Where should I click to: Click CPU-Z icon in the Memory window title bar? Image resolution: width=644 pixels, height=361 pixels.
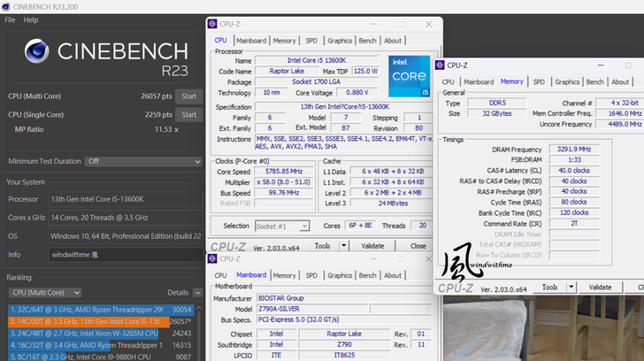pyautogui.click(x=441, y=65)
